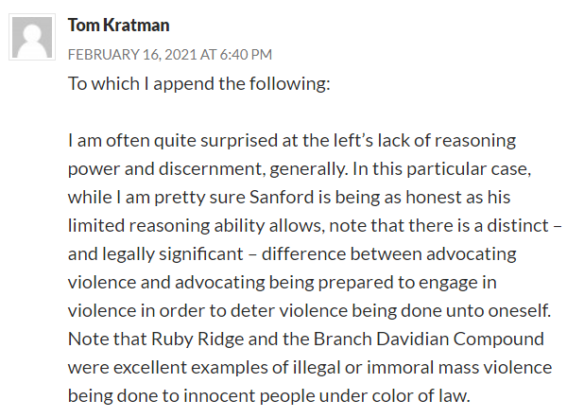Image resolution: width=584 pixels, height=418 pixels.
Task: Click the words "reasoning power" on the first line
Action: click(477, 141)
